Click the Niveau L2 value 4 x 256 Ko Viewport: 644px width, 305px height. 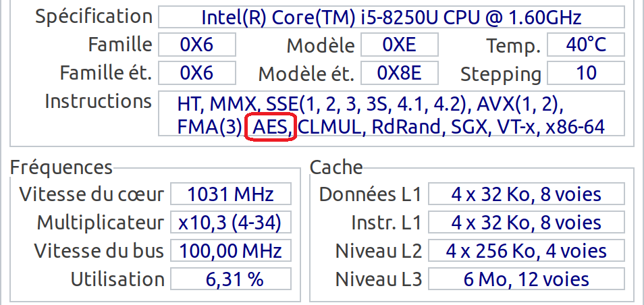point(527,251)
